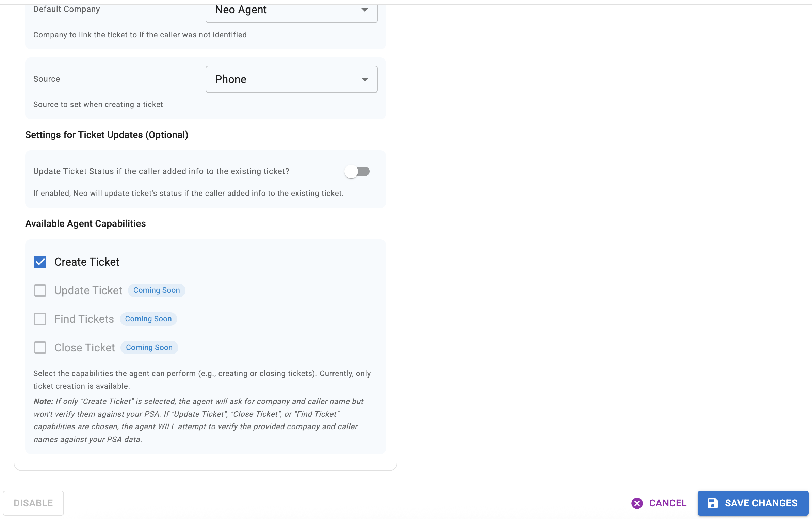Toggle Update Ticket Status switch on
This screenshot has height=519, width=812.
357,171
